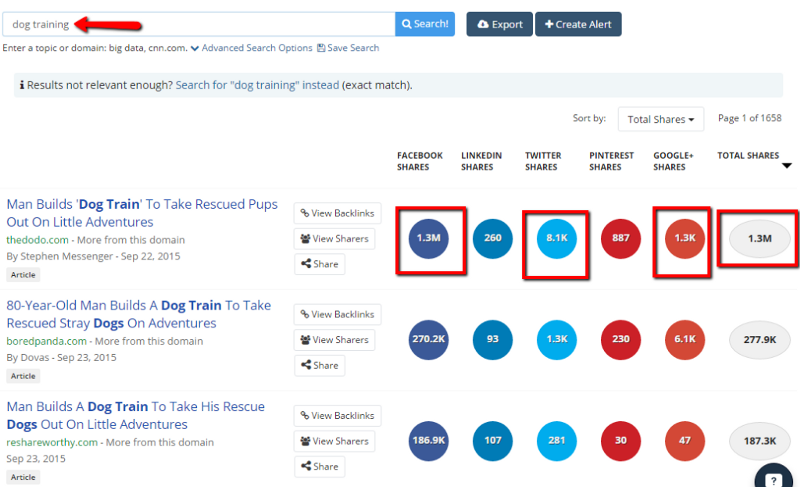The height and width of the screenshot is (487, 800).
Task: View Backlinks for thedodo.com article
Action: pos(337,213)
